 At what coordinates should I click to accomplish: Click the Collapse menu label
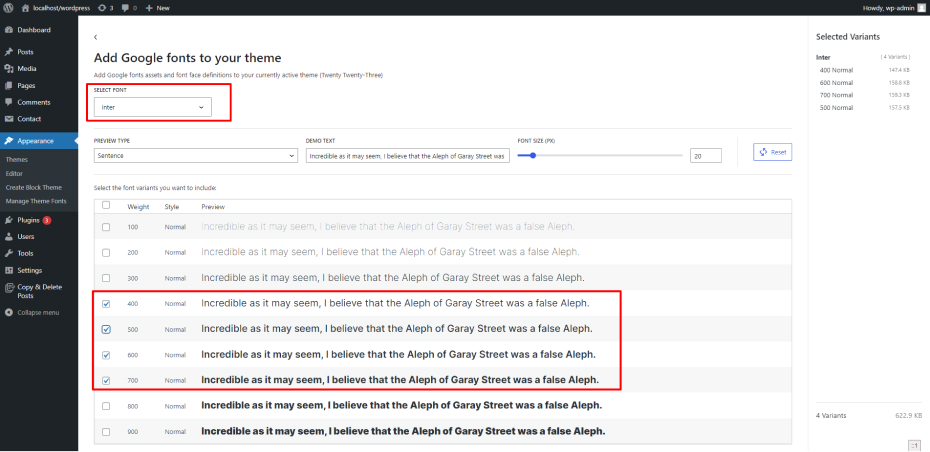coord(38,313)
